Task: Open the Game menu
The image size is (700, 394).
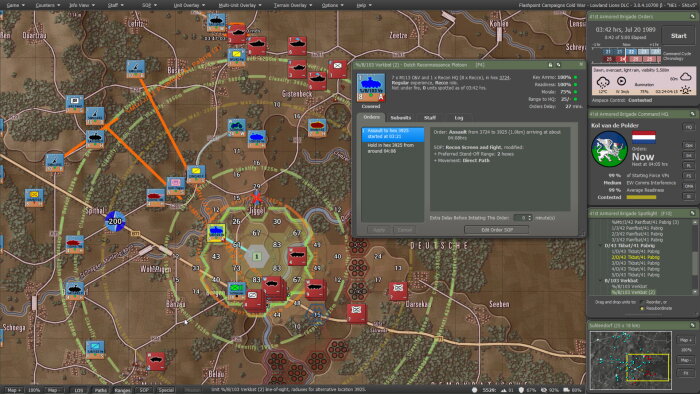Action: click(x=15, y=5)
